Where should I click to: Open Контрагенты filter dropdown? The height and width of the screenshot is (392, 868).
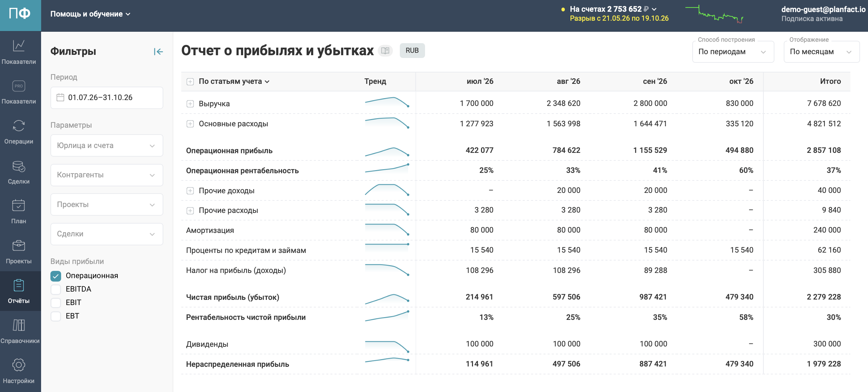(x=107, y=175)
